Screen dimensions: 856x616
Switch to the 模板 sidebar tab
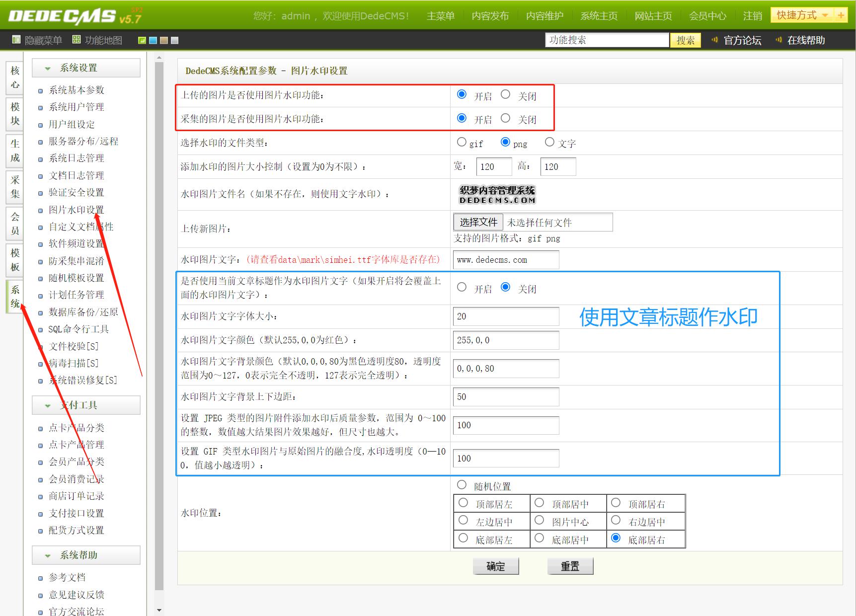[15, 260]
